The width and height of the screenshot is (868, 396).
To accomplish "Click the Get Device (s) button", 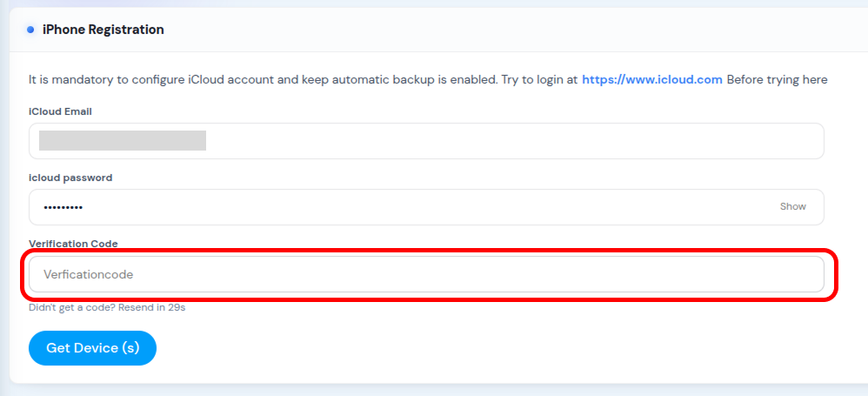I will tap(92, 348).
